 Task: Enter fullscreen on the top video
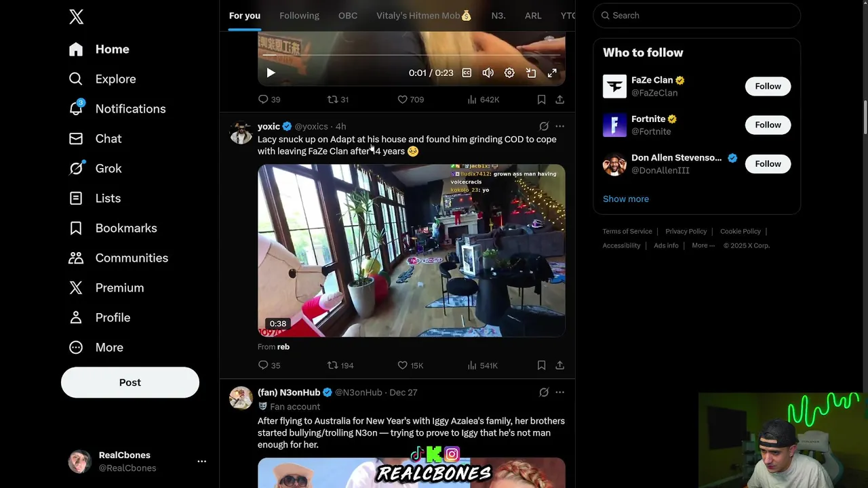pos(552,73)
